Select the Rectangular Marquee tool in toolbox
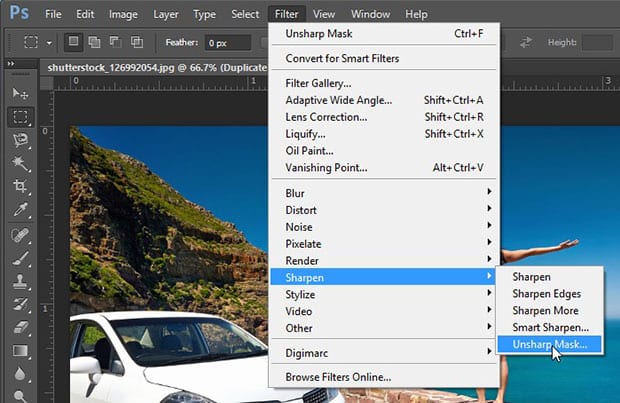Viewport: 620px width, 403px height. pyautogui.click(x=20, y=117)
